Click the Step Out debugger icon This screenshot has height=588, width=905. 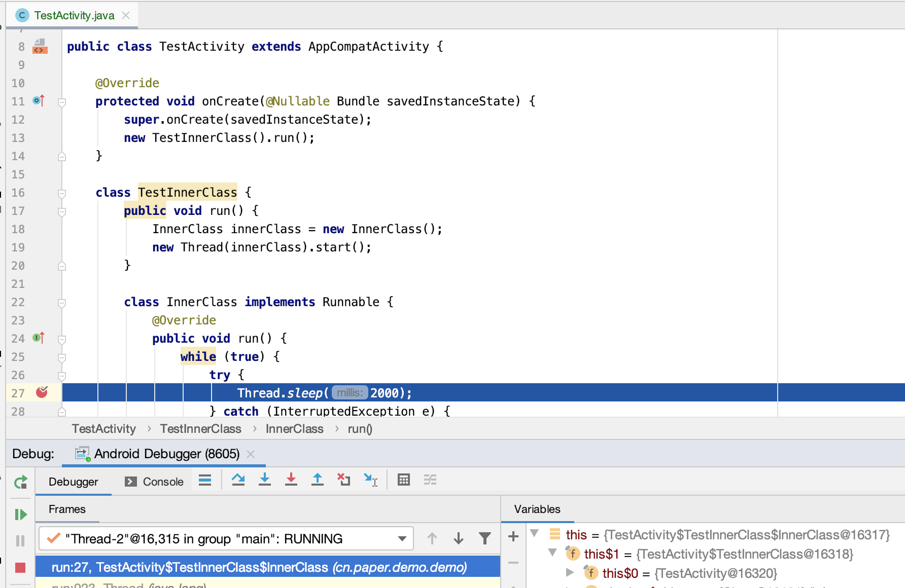pos(318,480)
